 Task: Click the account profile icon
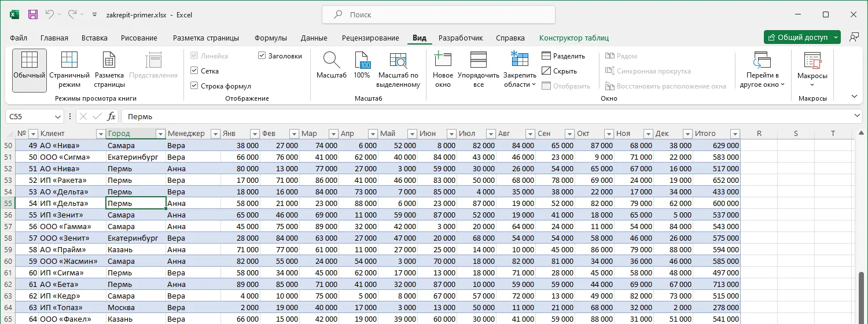[854, 37]
